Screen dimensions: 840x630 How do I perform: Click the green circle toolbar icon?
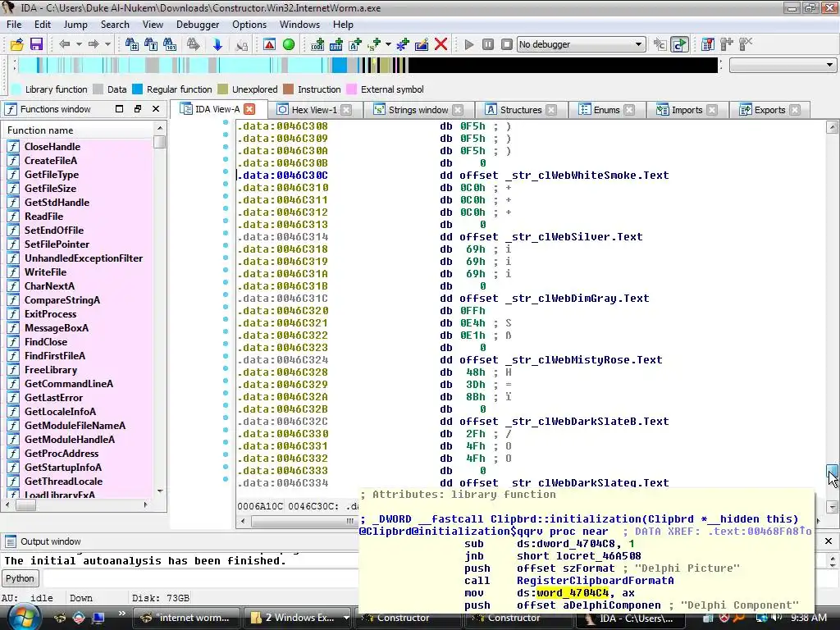(x=289, y=44)
